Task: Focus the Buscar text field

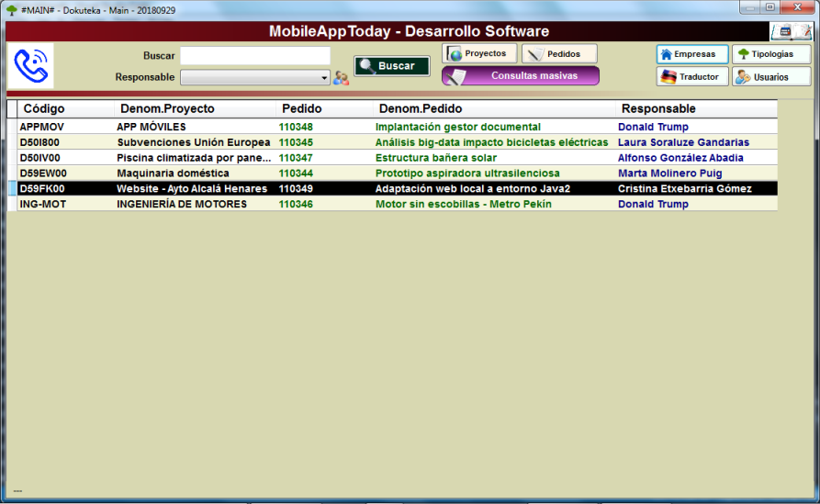Action: pos(255,55)
